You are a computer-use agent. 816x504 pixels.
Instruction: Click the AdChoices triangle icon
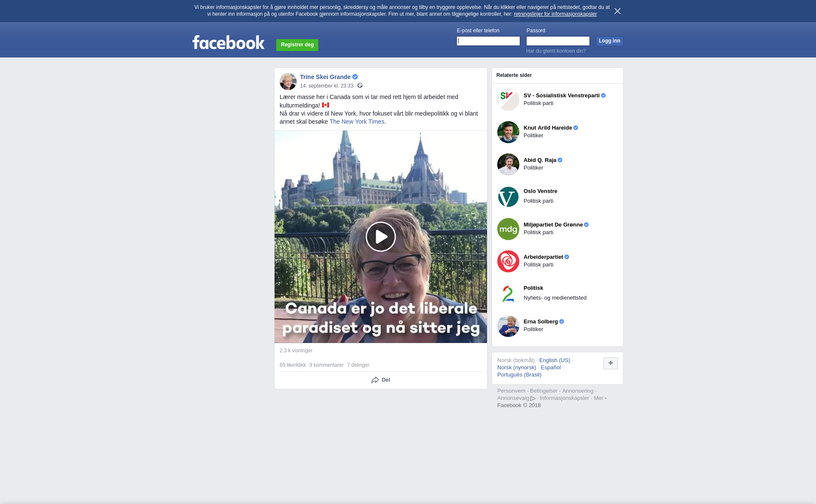click(533, 399)
